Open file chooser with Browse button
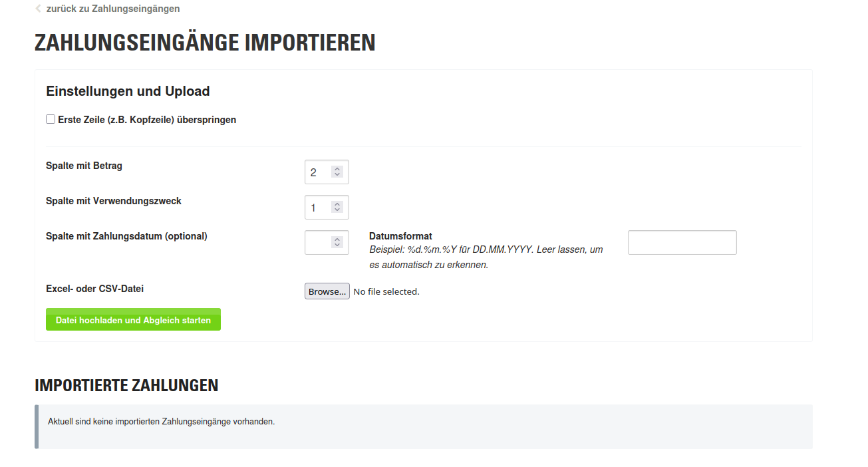 [x=327, y=291]
